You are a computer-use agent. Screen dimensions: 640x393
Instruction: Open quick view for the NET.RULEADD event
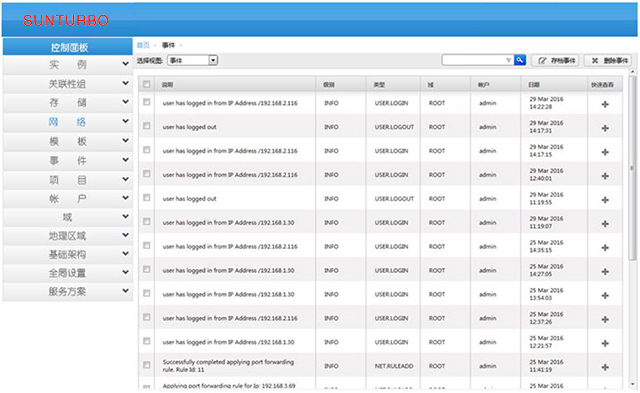click(605, 367)
